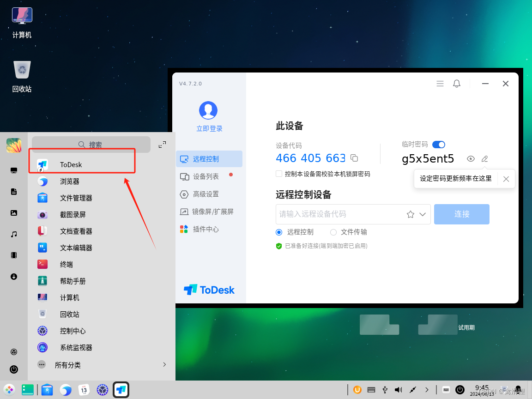
Task: Click the USB device tray icon
Action: click(x=385, y=390)
